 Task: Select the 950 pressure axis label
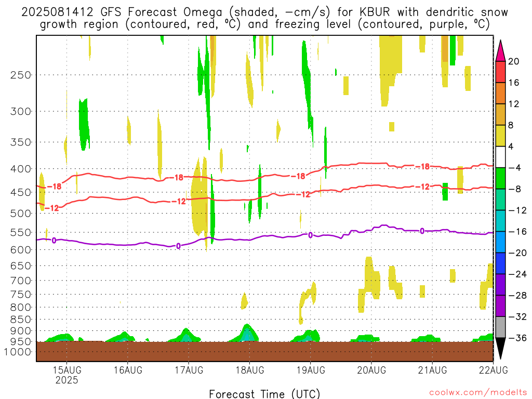21,342
